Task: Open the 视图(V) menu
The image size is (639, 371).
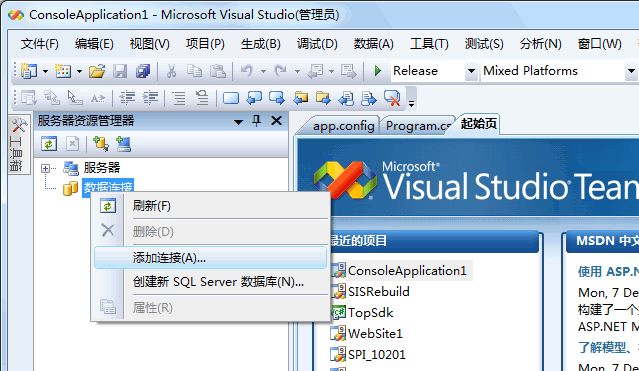Action: [150, 44]
